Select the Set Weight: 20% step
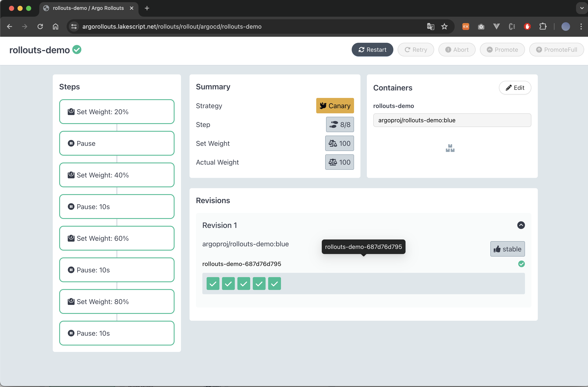 [117, 112]
